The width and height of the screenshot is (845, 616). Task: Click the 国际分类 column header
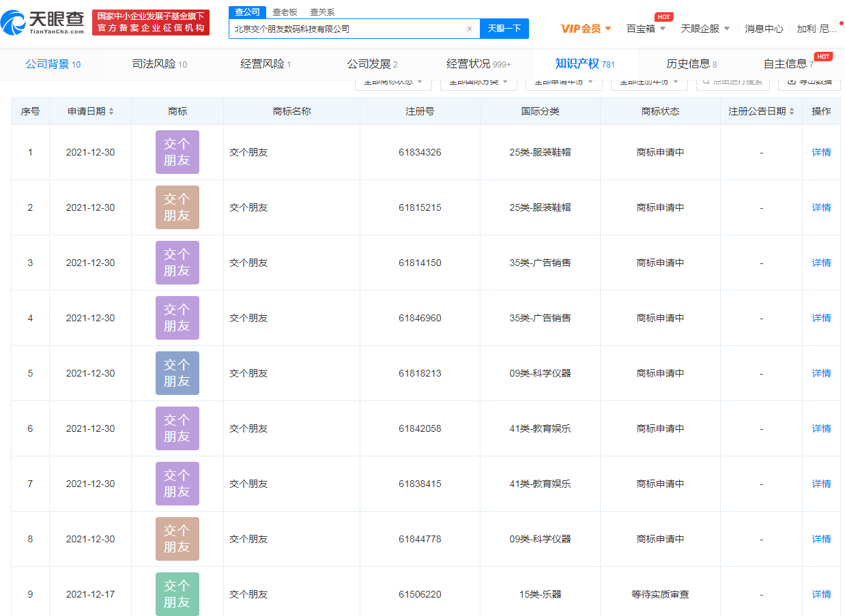[540, 111]
